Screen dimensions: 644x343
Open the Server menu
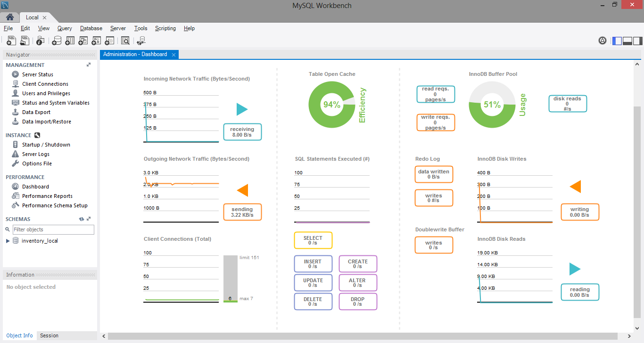(x=118, y=28)
